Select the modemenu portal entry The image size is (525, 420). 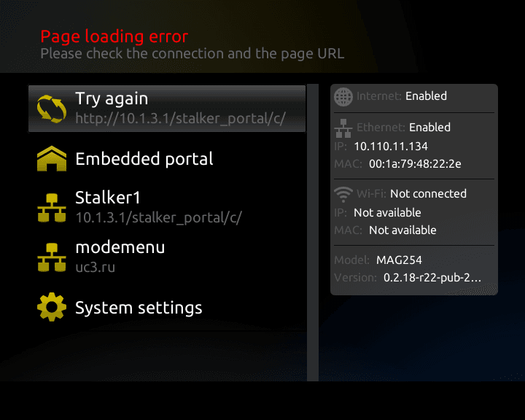pos(120,247)
